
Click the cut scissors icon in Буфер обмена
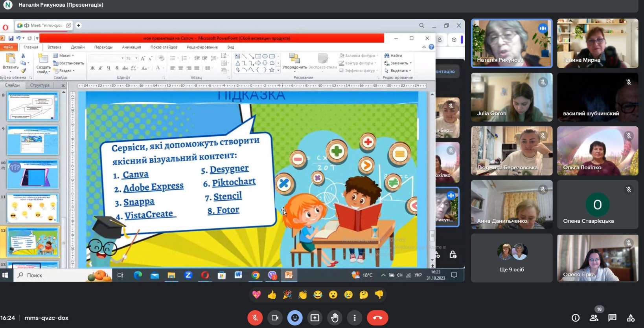[23, 56]
